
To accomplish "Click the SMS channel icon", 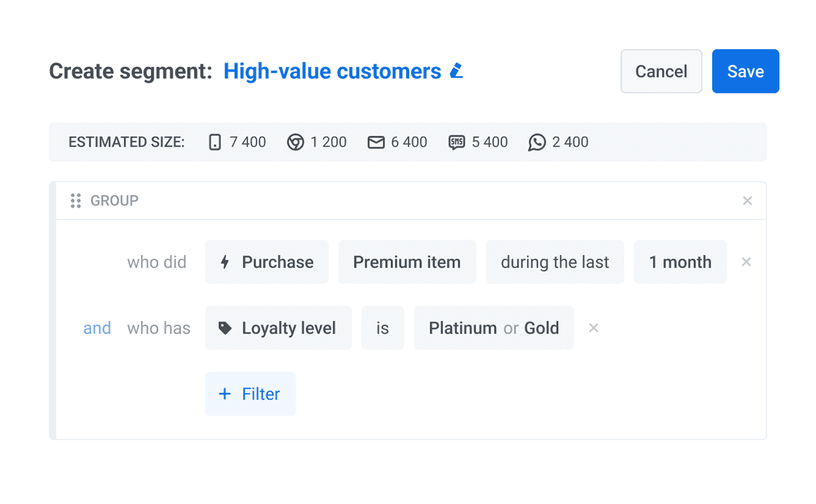I will pyautogui.click(x=456, y=142).
